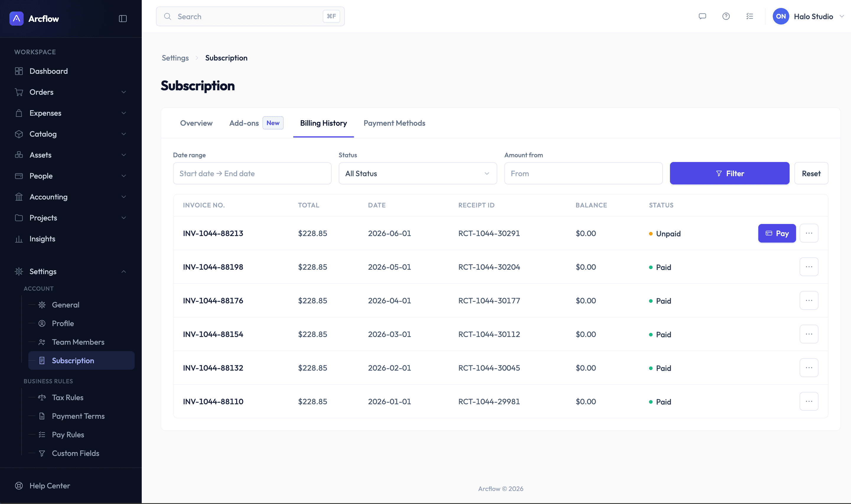Viewport: 851px width, 504px height.
Task: Click the Start date to End date field
Action: point(252,174)
